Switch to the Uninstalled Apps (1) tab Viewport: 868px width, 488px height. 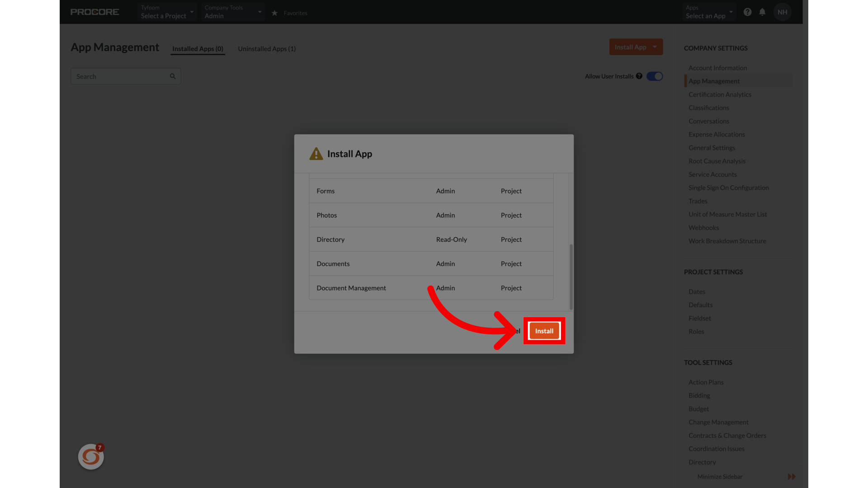point(267,49)
